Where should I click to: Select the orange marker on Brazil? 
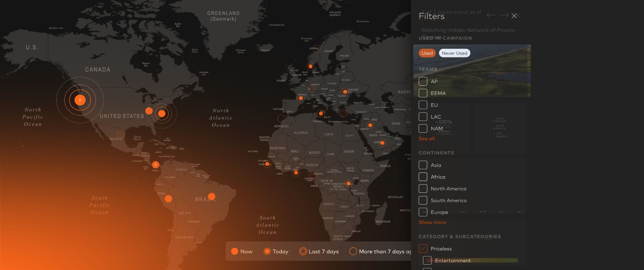coord(212,196)
